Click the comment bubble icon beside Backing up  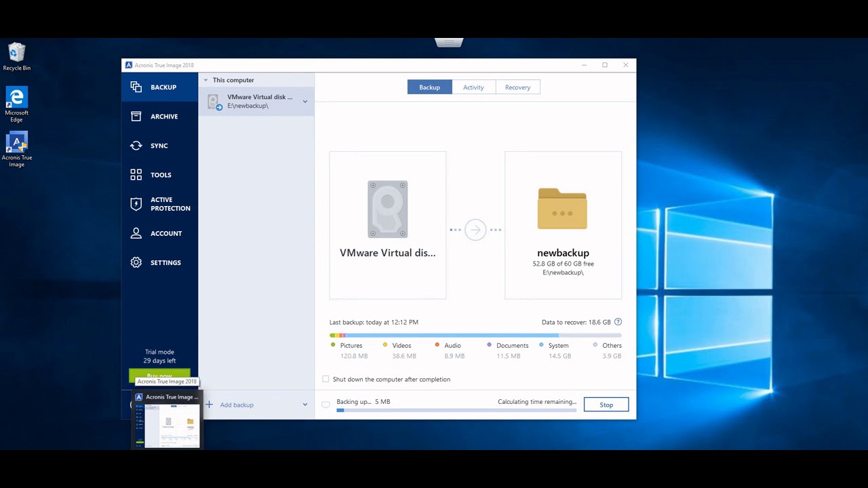pyautogui.click(x=325, y=405)
